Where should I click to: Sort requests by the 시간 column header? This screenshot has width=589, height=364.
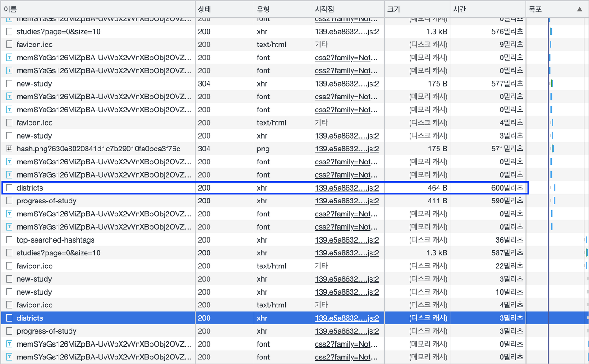click(x=488, y=9)
